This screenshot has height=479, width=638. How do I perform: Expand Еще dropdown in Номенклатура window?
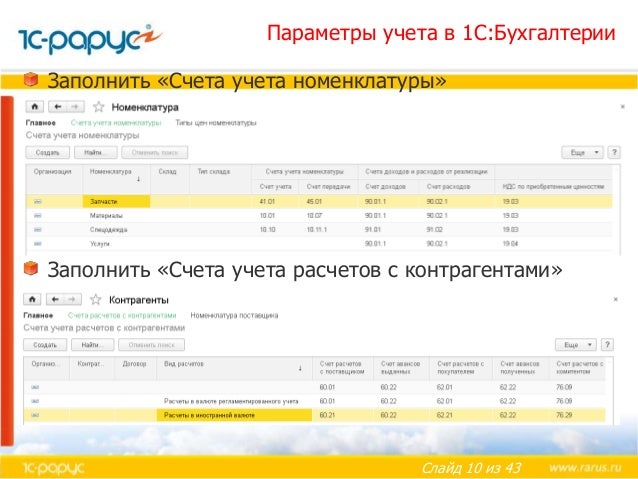(x=583, y=153)
